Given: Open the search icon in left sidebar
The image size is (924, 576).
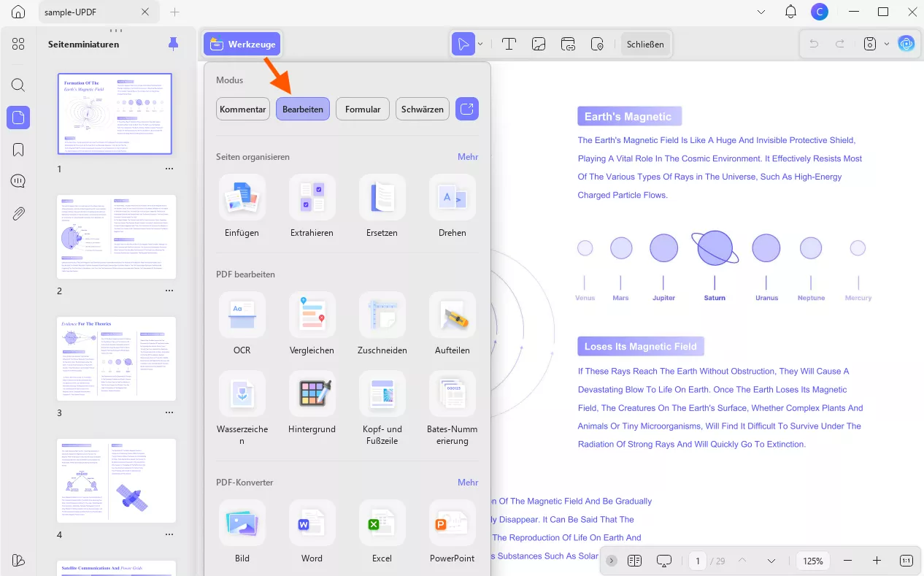Looking at the screenshot, I should 18,85.
